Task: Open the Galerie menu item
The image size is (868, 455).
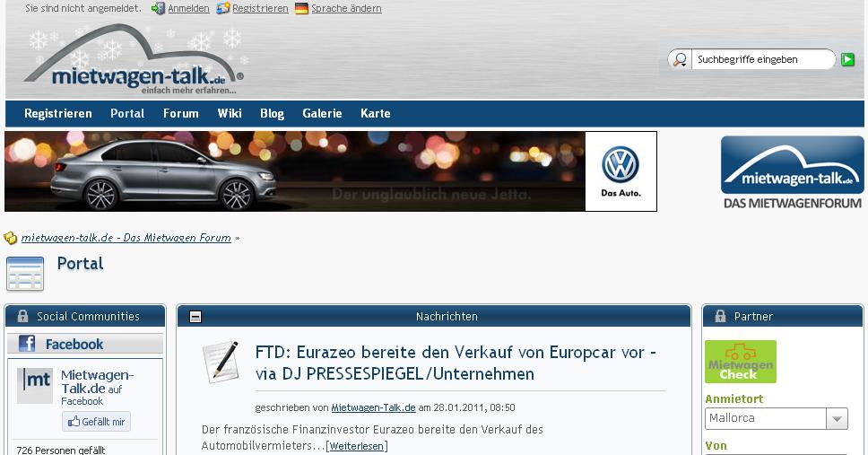Action: [322, 113]
